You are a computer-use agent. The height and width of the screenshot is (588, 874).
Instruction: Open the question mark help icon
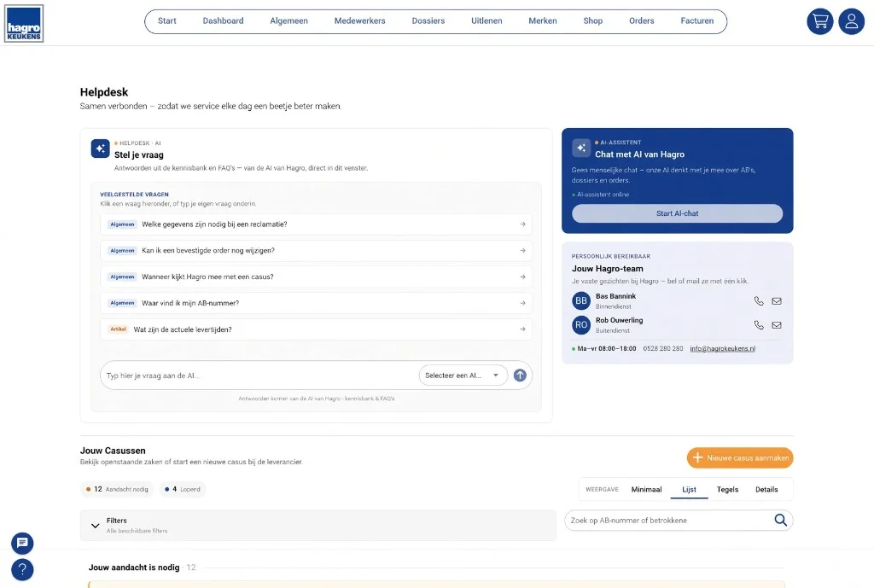tap(22, 569)
